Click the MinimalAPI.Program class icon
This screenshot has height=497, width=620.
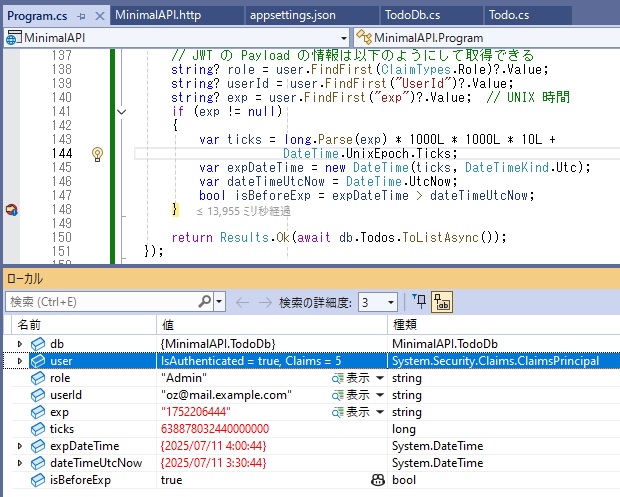coord(364,38)
